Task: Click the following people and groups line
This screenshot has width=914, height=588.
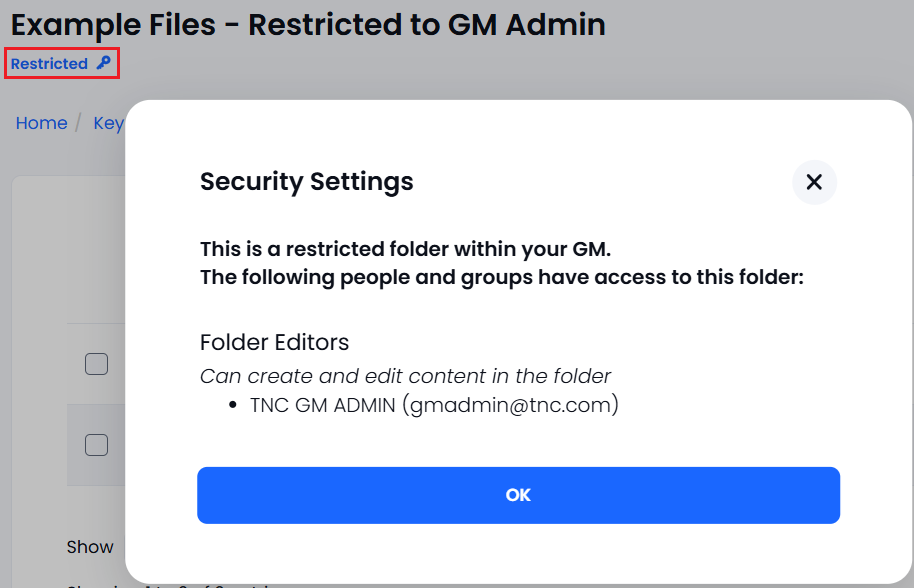Action: coord(502,277)
